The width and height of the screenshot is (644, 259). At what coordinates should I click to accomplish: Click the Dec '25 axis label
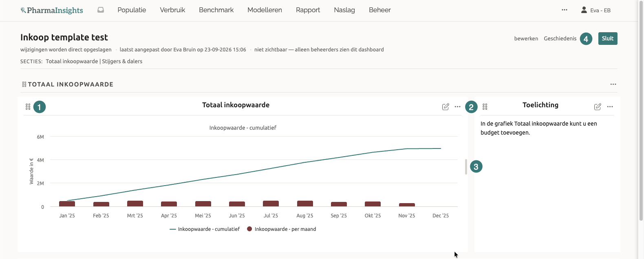441,215
